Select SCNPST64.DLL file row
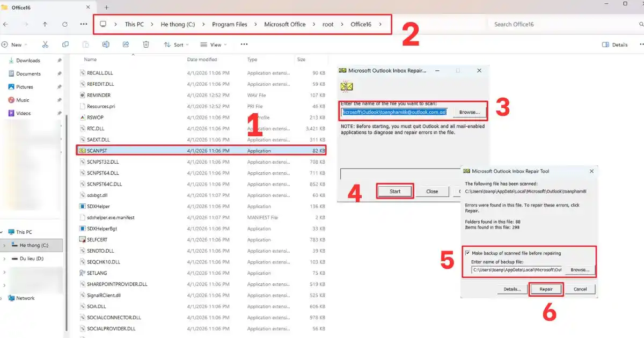The width and height of the screenshot is (644, 338). coord(202,173)
